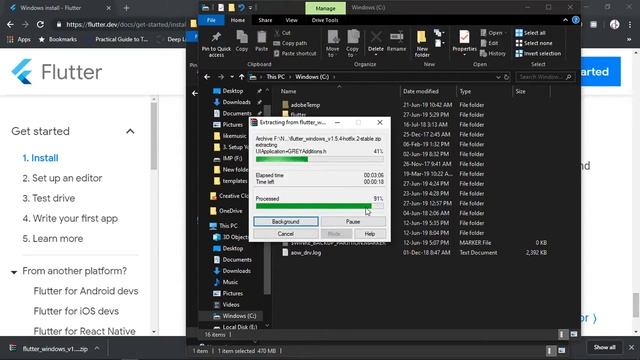
Task: Collapse the Explorer ribbon chevron
Action: pos(565,20)
